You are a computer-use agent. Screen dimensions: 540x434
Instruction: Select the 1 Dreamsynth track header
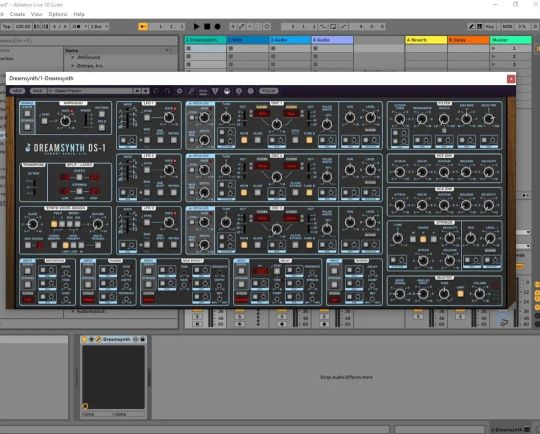click(205, 40)
